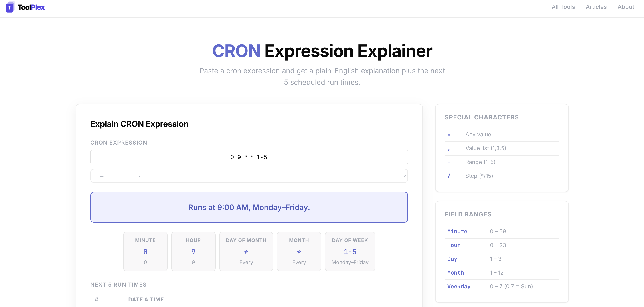Open the All Tools menu
The width and height of the screenshot is (644, 307).
(x=563, y=7)
